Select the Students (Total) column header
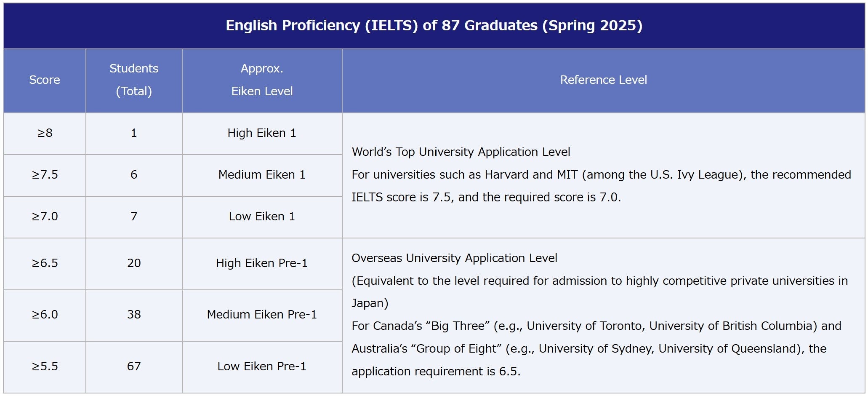 click(x=134, y=80)
